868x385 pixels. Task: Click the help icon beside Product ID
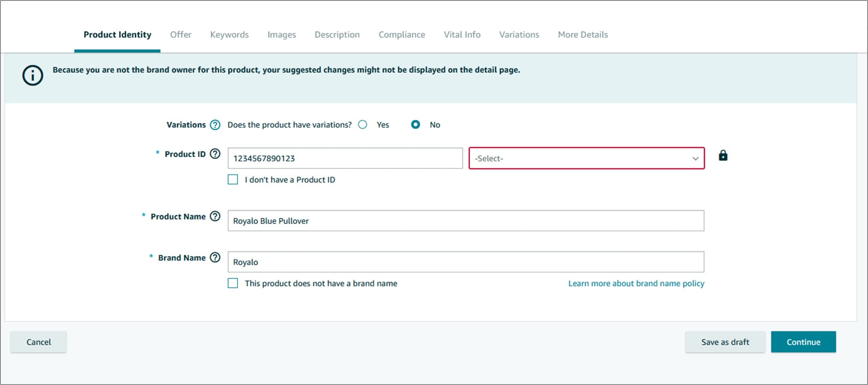tap(215, 154)
